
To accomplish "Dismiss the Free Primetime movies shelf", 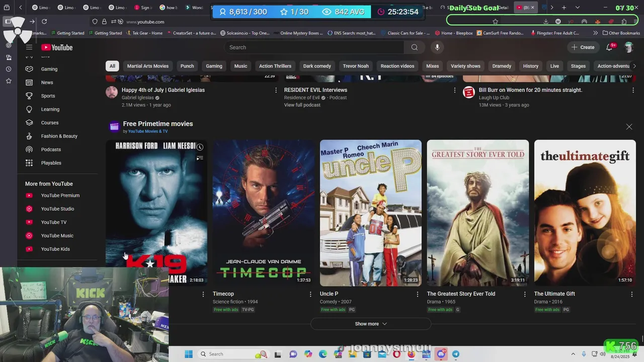I will [x=629, y=127].
